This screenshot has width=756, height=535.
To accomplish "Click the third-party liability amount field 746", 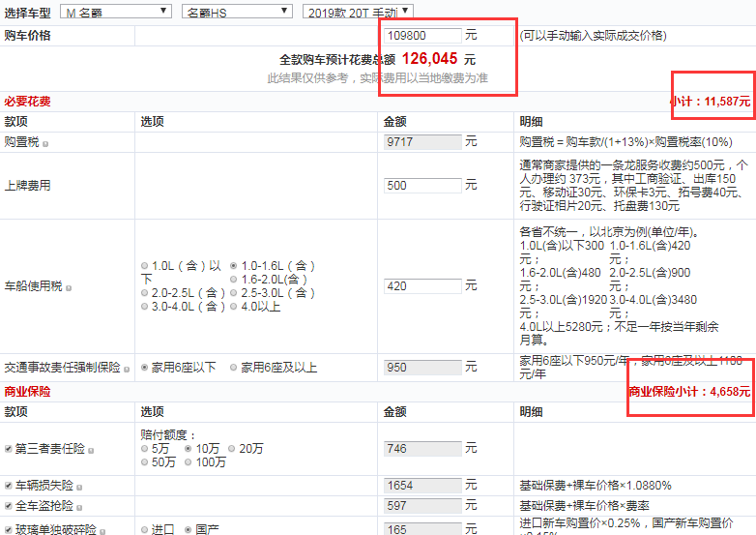I will [x=422, y=449].
